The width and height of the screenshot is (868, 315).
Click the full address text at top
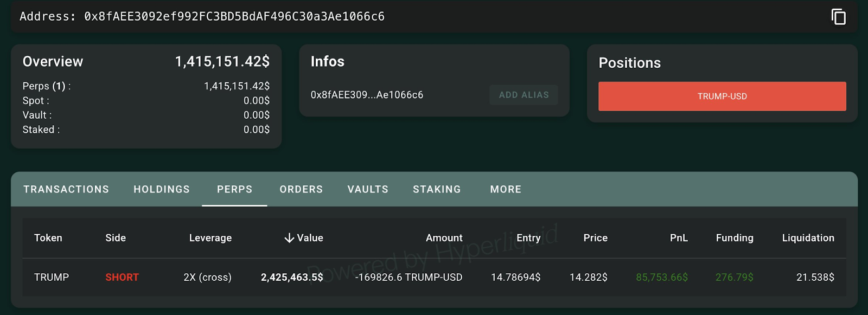[234, 17]
